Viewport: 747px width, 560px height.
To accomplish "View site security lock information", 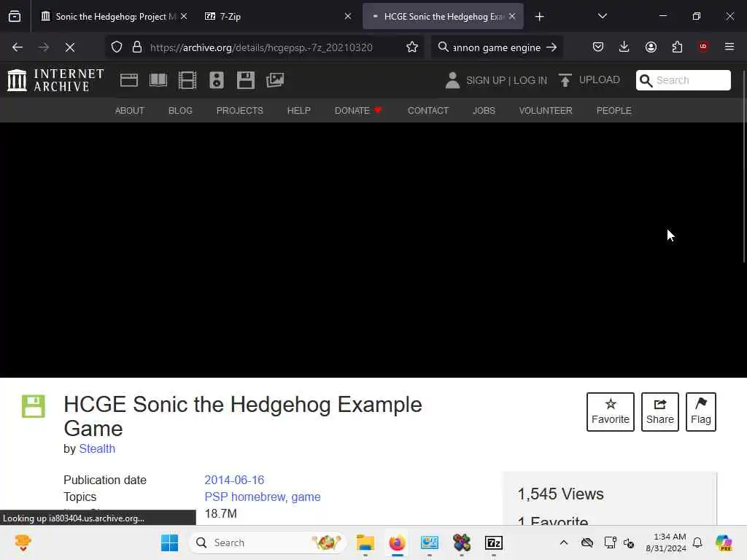I will click(x=137, y=47).
